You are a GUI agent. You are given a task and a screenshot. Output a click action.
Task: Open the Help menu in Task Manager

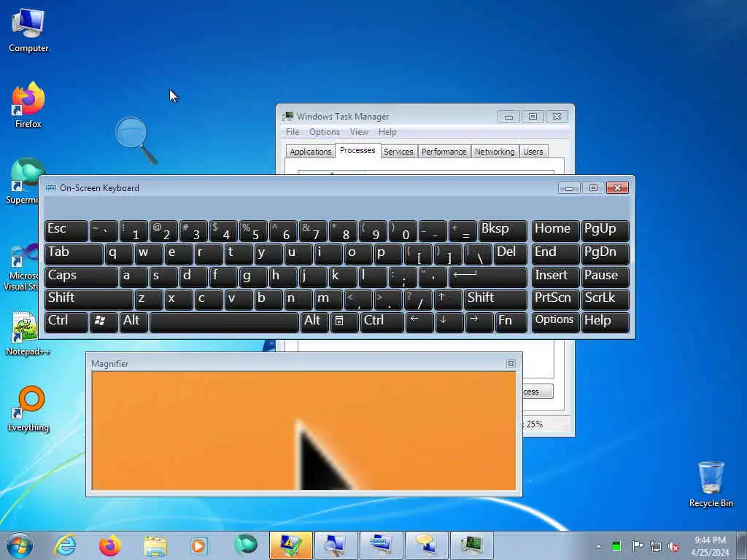point(387,132)
